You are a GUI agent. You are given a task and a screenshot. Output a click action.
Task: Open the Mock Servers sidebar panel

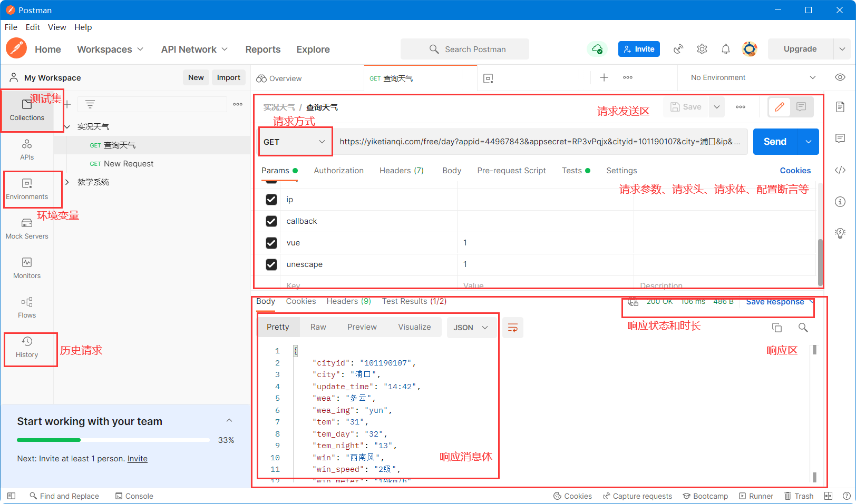pos(27,229)
